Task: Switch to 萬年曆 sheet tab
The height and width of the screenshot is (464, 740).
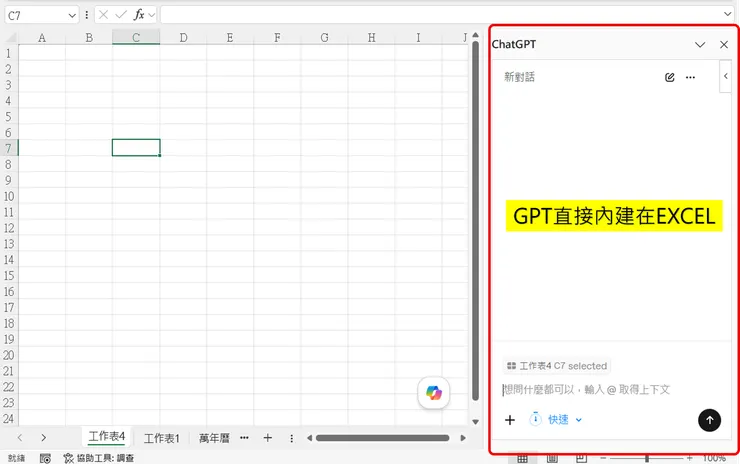Action: pos(214,438)
